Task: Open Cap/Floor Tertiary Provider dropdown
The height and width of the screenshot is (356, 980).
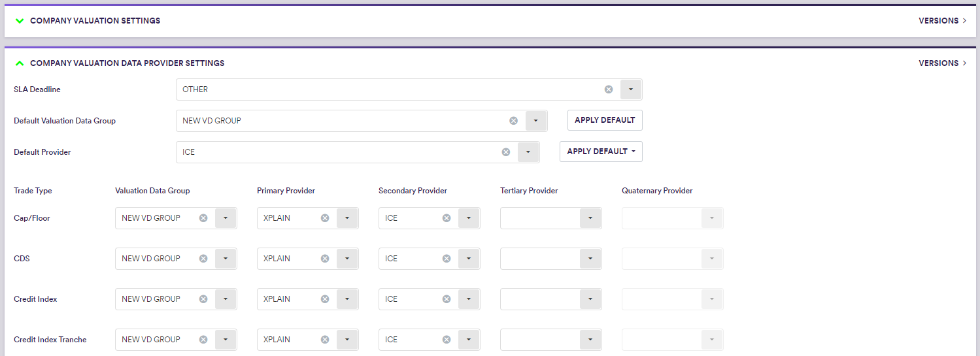Action: 590,218
